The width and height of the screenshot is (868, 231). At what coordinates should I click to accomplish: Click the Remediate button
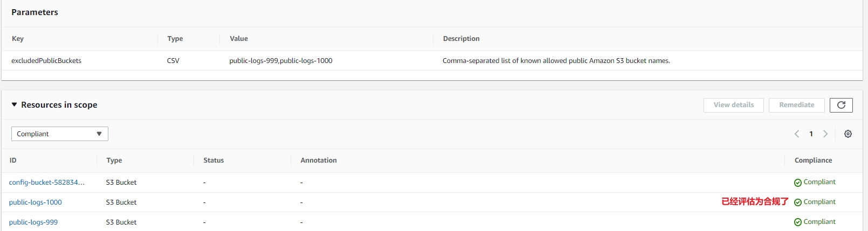(x=796, y=105)
